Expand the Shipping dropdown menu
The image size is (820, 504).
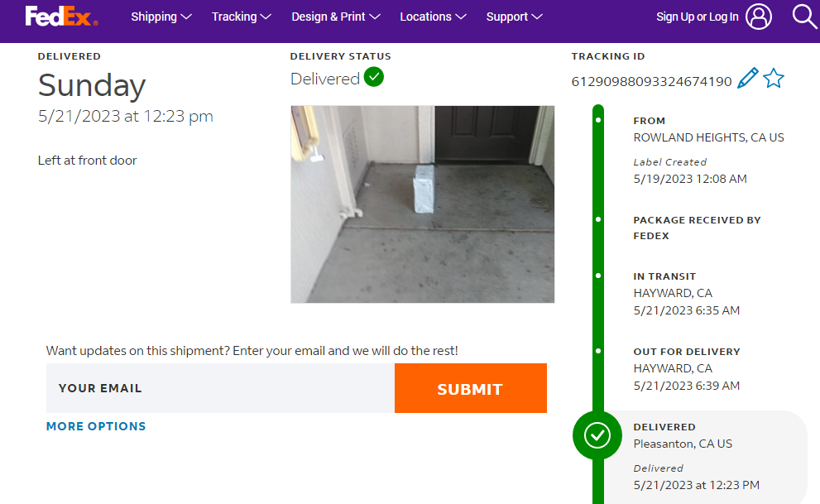tap(161, 17)
